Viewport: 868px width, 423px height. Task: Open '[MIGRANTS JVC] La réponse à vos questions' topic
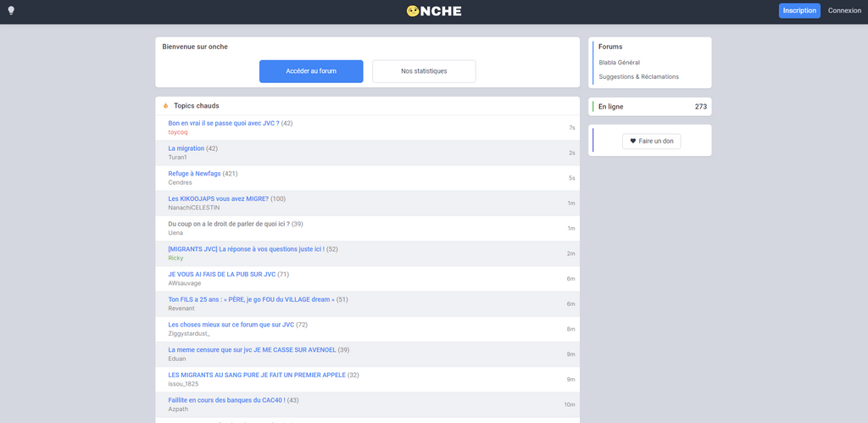247,249
